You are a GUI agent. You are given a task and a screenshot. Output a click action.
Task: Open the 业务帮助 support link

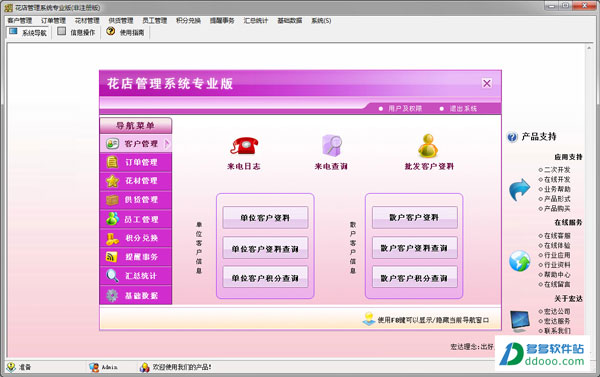[x=557, y=189]
